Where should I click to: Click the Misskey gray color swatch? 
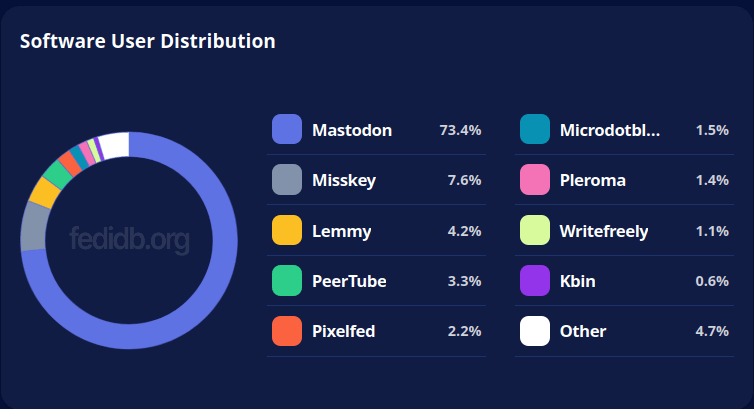[x=287, y=180]
